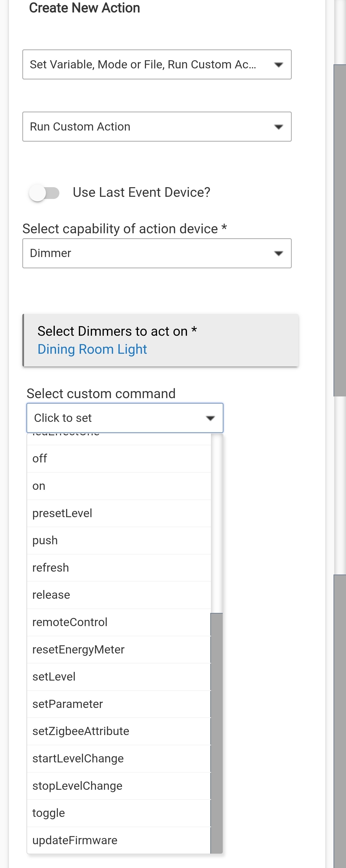Select resetEnergyMeter command
This screenshot has height=868, width=346.
[119, 650]
